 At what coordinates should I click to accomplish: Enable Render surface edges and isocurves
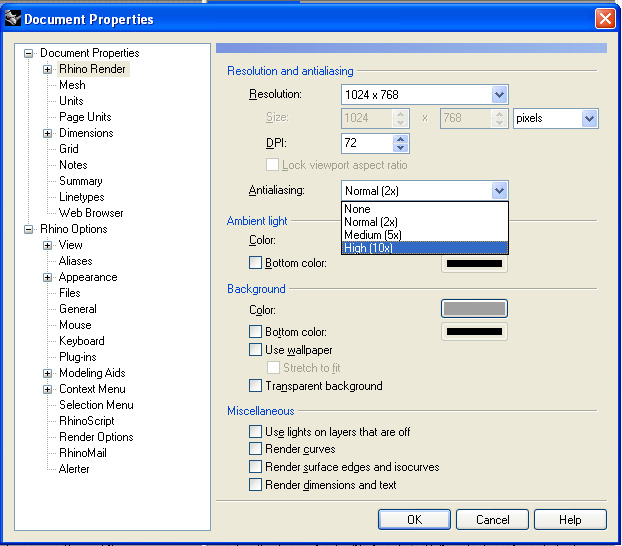(255, 467)
